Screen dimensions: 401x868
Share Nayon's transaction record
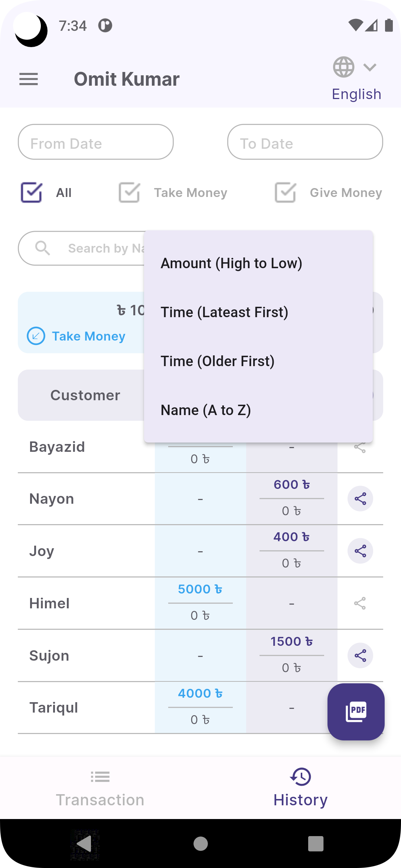[x=360, y=499]
